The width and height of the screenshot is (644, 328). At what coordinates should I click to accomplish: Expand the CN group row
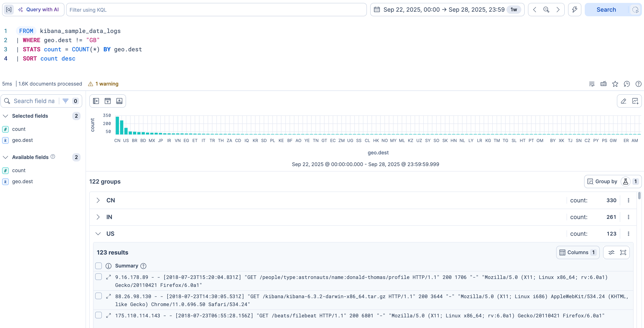pyautogui.click(x=98, y=201)
